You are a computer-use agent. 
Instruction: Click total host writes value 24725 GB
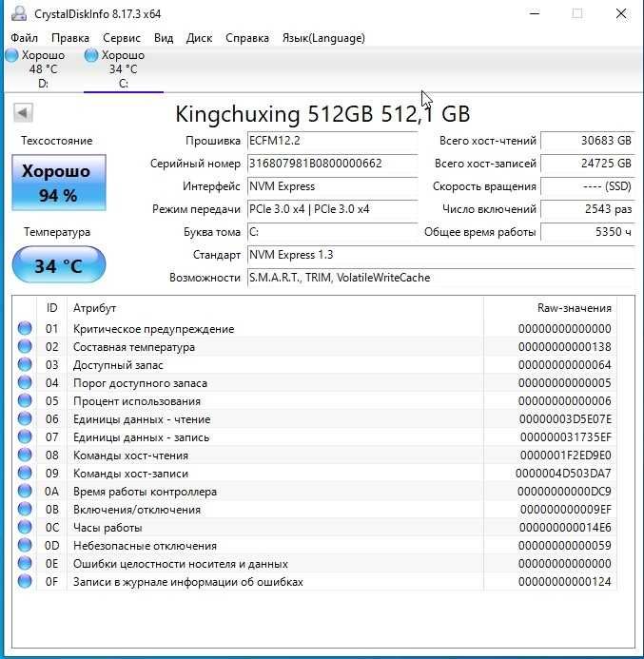point(587,163)
